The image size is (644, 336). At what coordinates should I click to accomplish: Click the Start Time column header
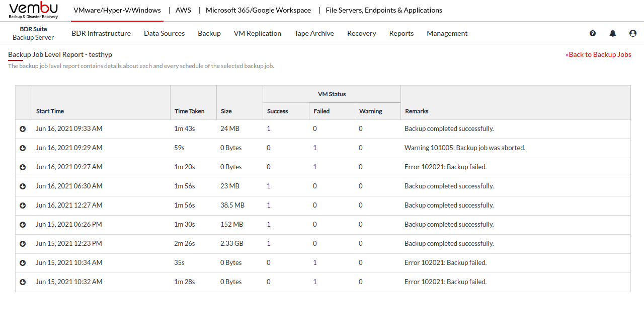(50, 111)
